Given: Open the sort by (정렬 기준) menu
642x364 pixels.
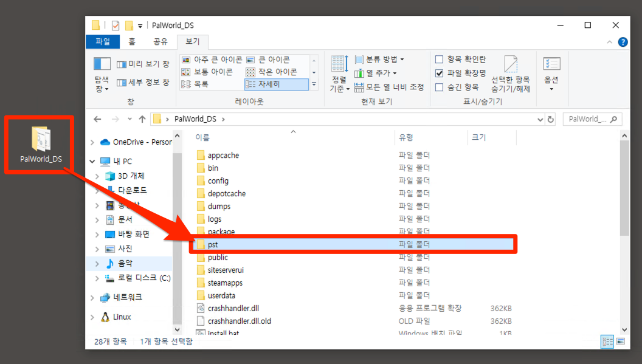Looking at the screenshot, I should coord(339,74).
